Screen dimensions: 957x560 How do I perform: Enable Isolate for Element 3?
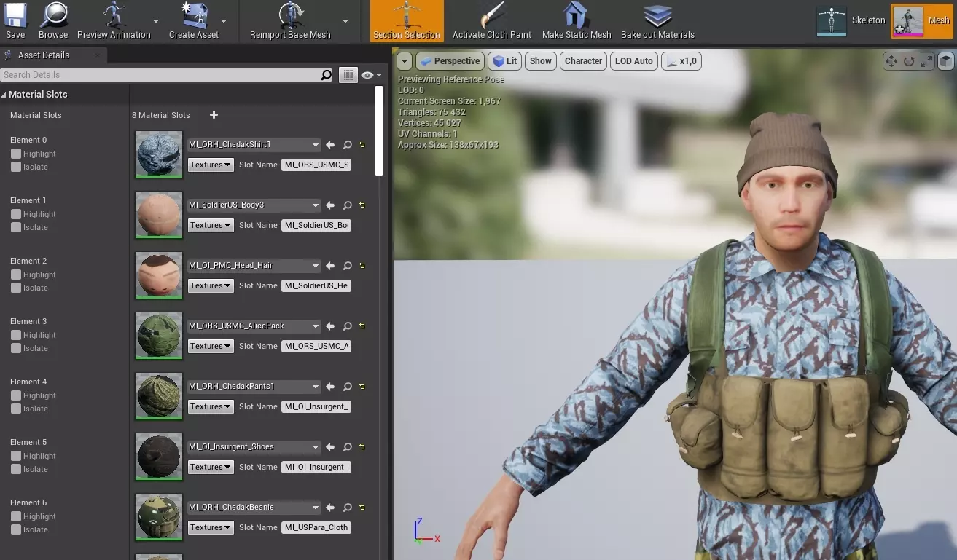(16, 348)
